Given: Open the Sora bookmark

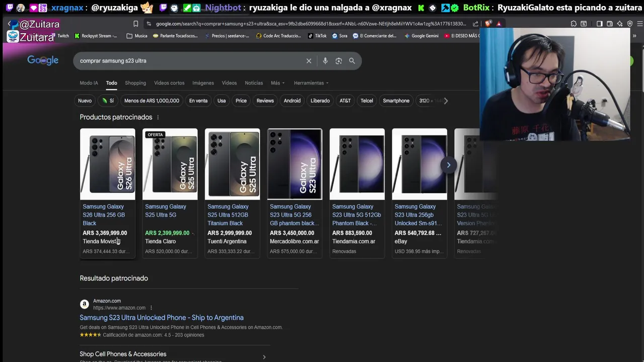Looking at the screenshot, I should pyautogui.click(x=340, y=36).
